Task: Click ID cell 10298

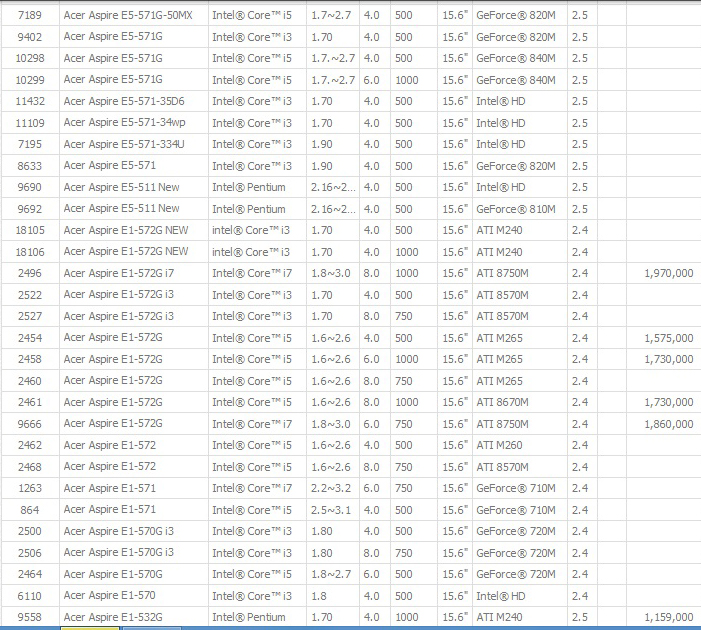Action: (x=30, y=58)
